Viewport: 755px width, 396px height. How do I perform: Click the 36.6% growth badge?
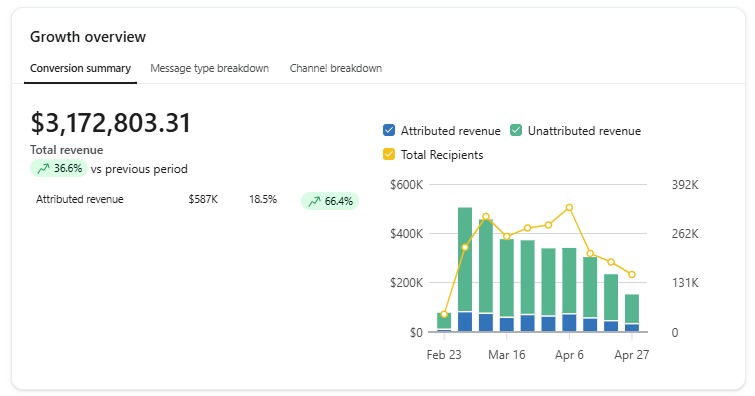click(x=59, y=169)
